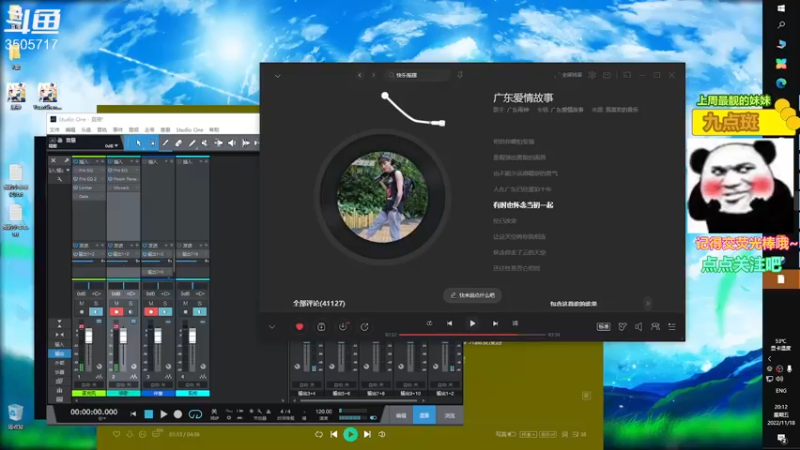Select the Arrow tool in Studio One toolbar
This screenshot has height=450, width=800.
tap(138, 143)
